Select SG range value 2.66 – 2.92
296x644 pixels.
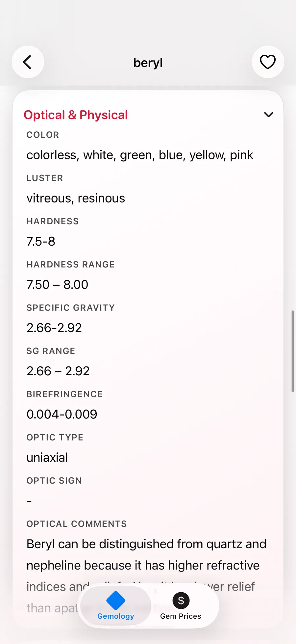click(58, 371)
